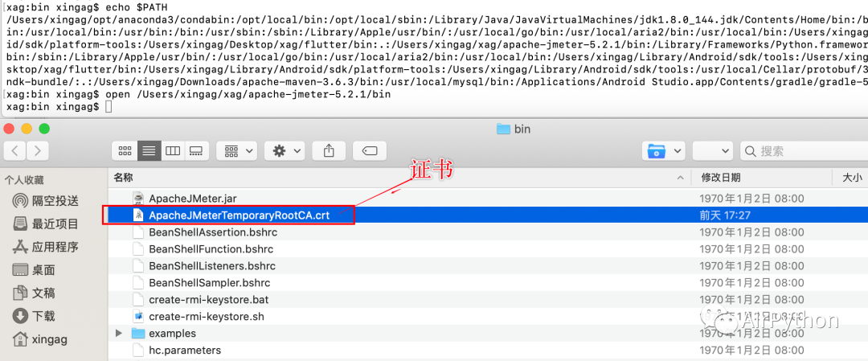The width and height of the screenshot is (868, 361).
Task: Minimize the Finder window
Action: pos(26,129)
